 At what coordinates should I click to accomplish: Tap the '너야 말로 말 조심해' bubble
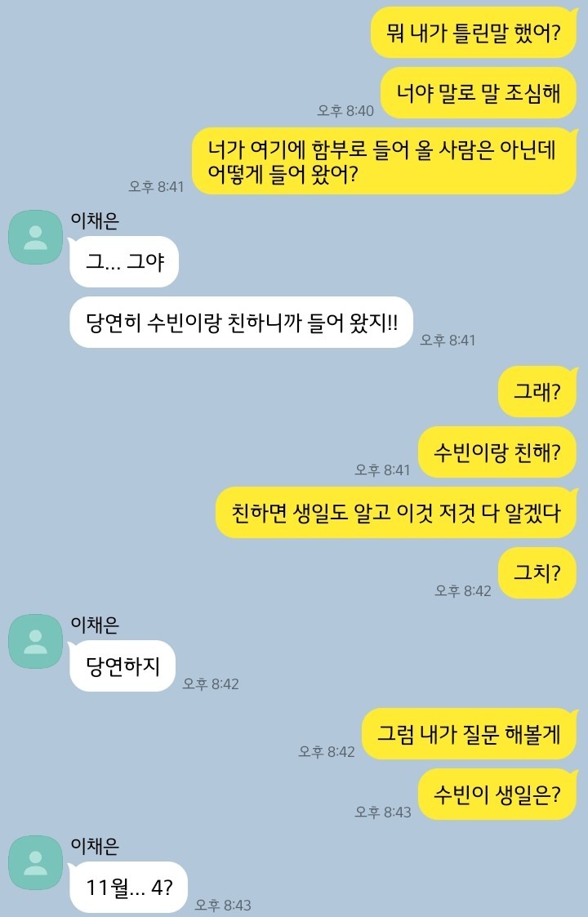coord(479,93)
